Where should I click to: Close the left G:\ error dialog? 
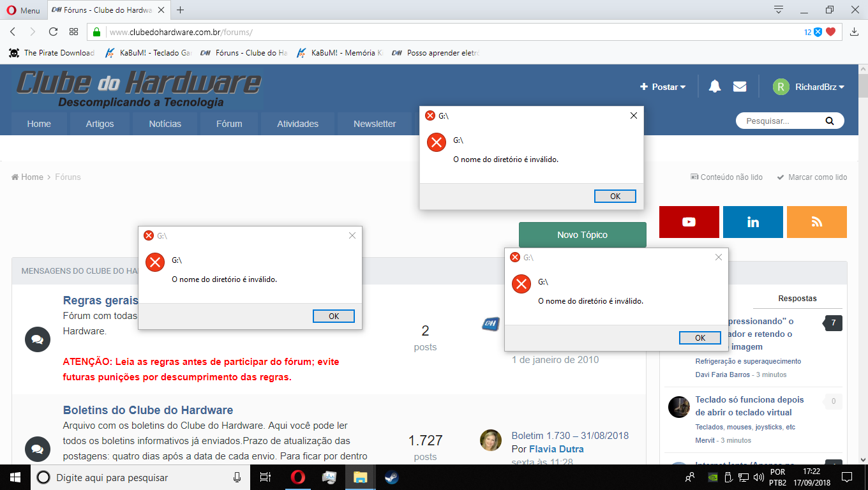352,235
